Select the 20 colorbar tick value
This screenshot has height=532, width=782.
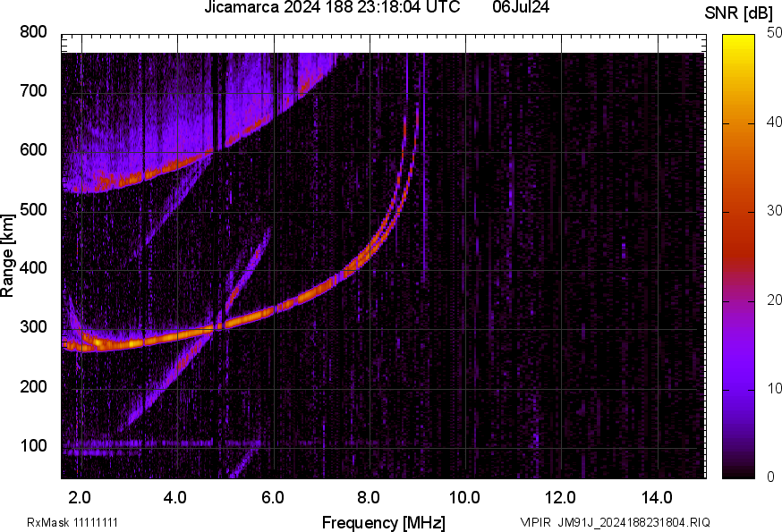(775, 300)
